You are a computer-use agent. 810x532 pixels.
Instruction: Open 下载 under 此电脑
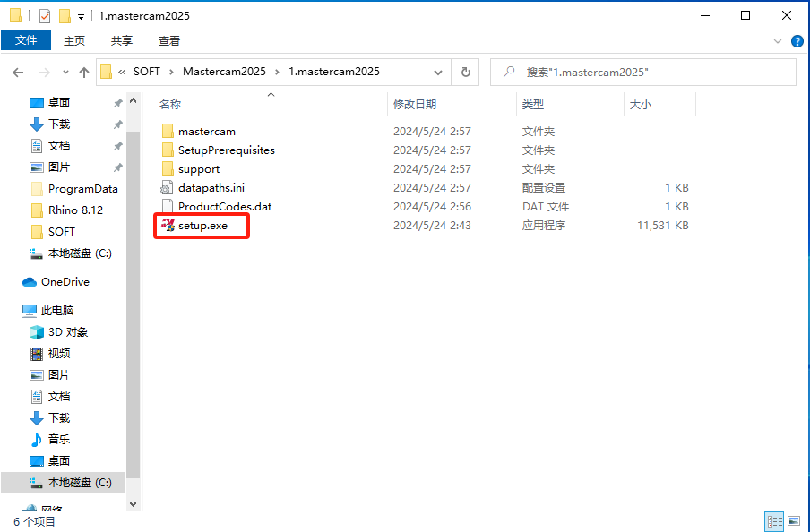pyautogui.click(x=50, y=418)
